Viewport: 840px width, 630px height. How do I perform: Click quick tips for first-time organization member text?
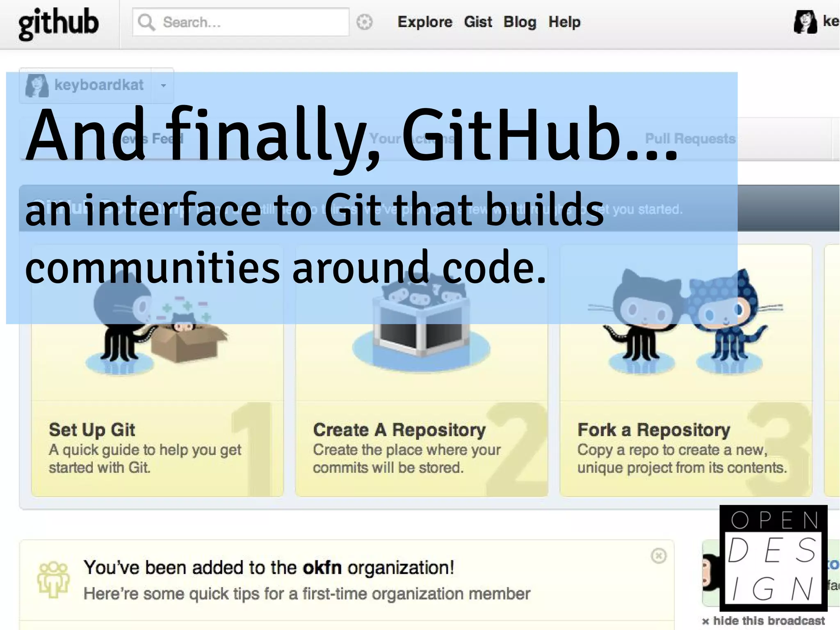307,594
